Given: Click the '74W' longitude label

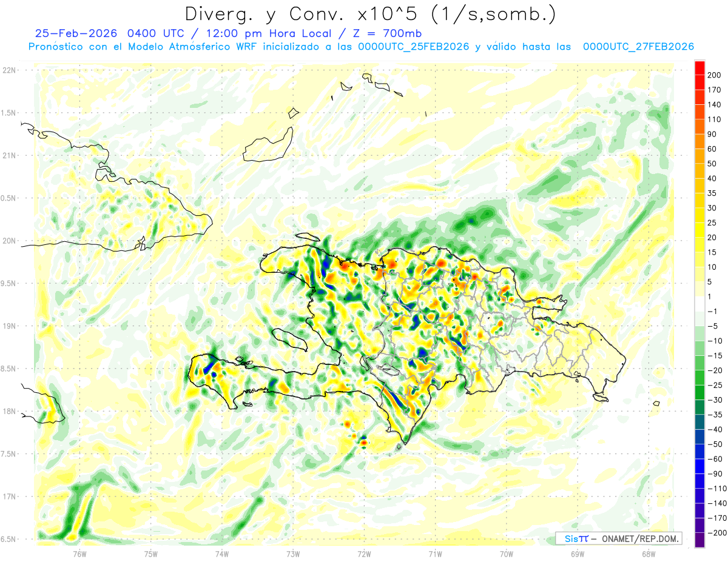Looking at the screenshot, I should [x=222, y=554].
